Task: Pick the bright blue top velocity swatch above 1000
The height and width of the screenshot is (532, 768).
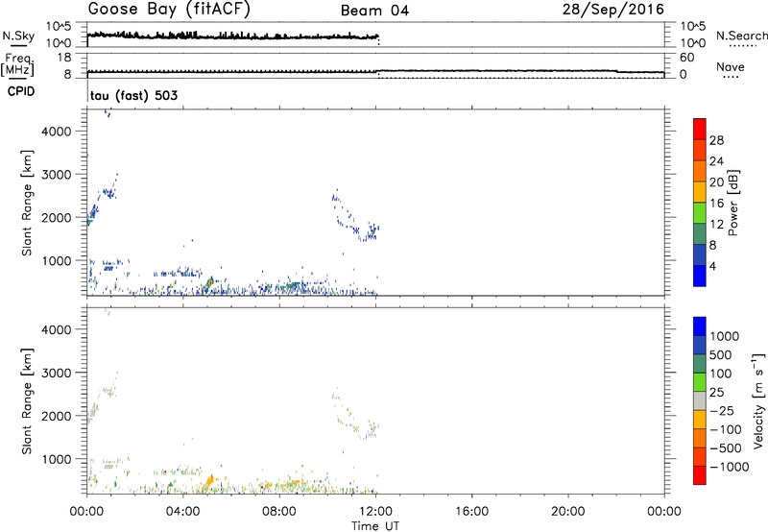Action: point(700,326)
